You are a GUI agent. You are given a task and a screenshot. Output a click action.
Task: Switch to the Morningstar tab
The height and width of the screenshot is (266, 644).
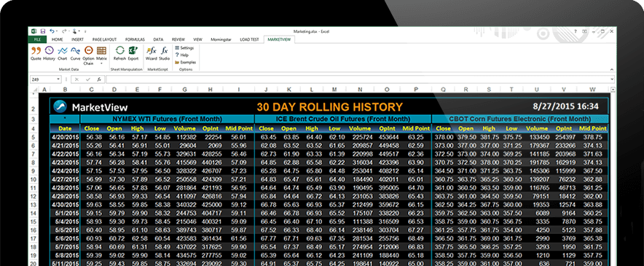(221, 39)
